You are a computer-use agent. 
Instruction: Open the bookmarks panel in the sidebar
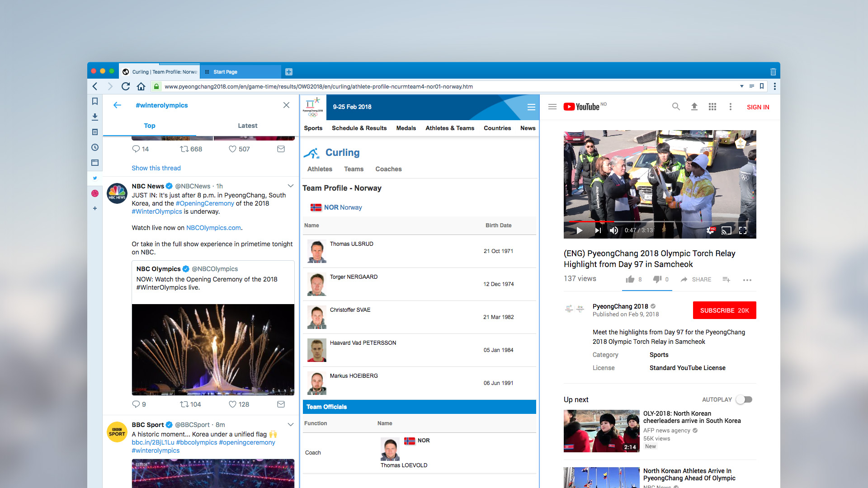(95, 101)
